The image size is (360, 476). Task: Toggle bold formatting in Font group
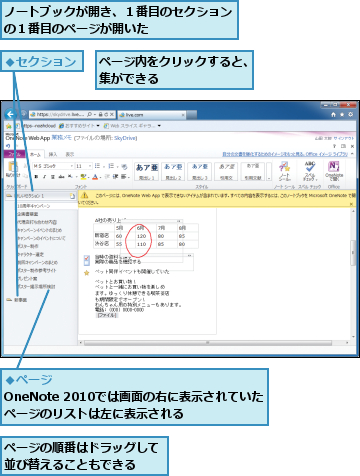37,177
